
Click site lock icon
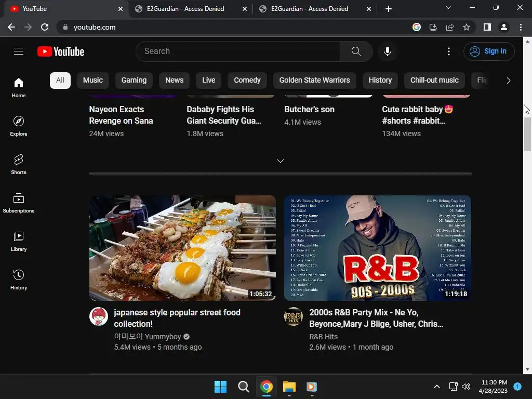[65, 27]
